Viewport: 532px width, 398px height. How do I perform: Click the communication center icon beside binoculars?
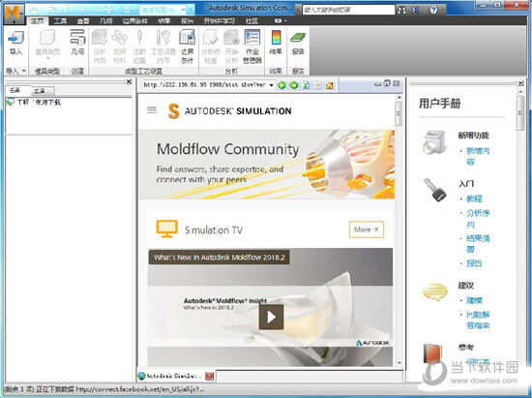coord(415,10)
